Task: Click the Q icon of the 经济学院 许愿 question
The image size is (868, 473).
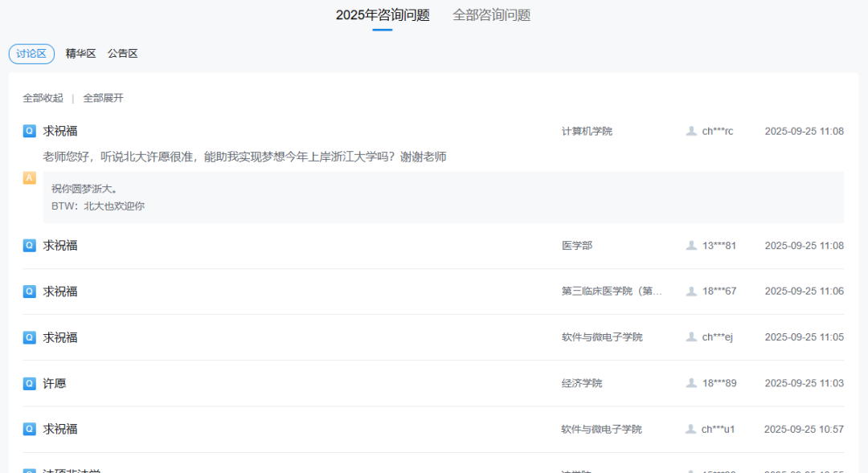Action: pyautogui.click(x=30, y=384)
